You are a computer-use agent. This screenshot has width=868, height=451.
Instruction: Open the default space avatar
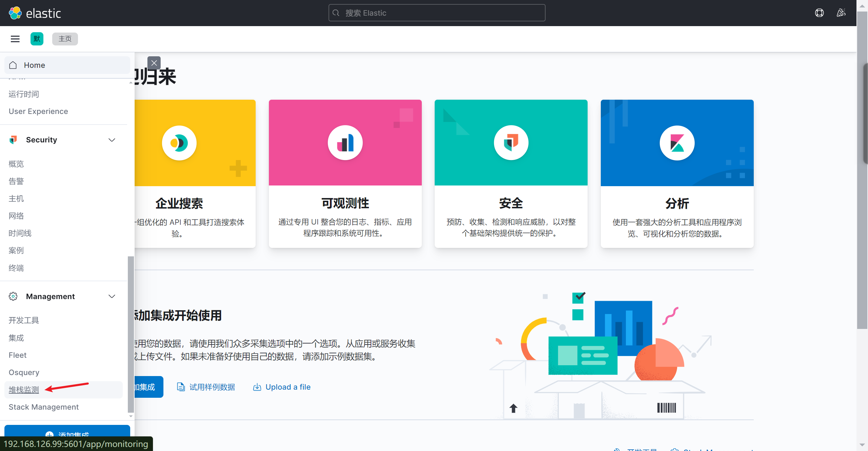(37, 39)
